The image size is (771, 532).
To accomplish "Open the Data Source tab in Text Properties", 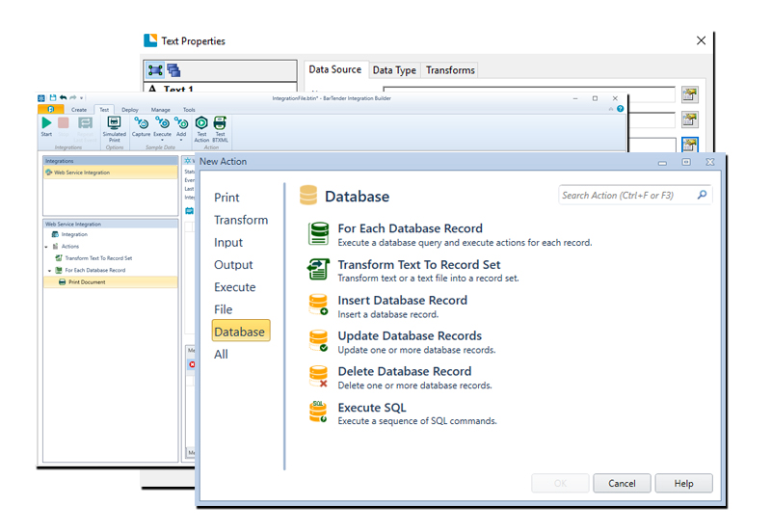I will [x=334, y=69].
